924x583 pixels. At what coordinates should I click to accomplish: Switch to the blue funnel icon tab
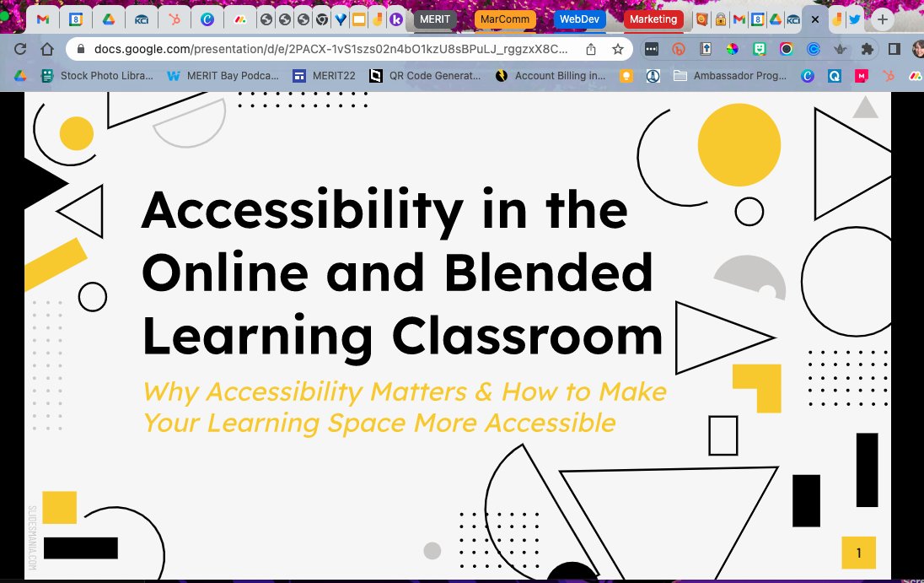[340, 19]
